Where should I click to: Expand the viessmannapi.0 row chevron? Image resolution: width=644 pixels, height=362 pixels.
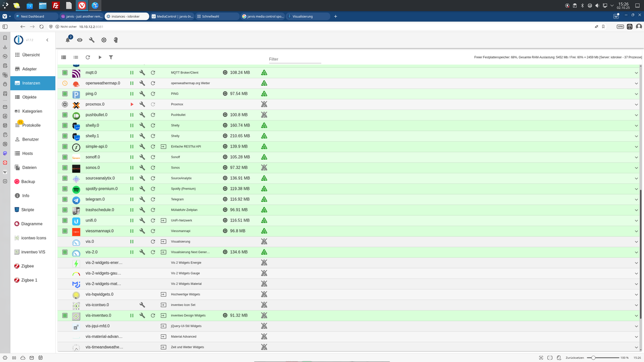636,231
